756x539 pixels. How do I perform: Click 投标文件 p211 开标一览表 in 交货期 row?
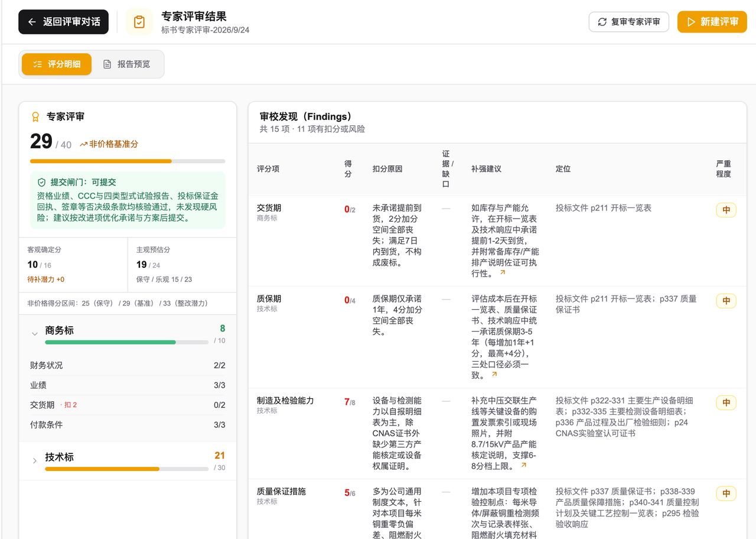pyautogui.click(x=604, y=208)
